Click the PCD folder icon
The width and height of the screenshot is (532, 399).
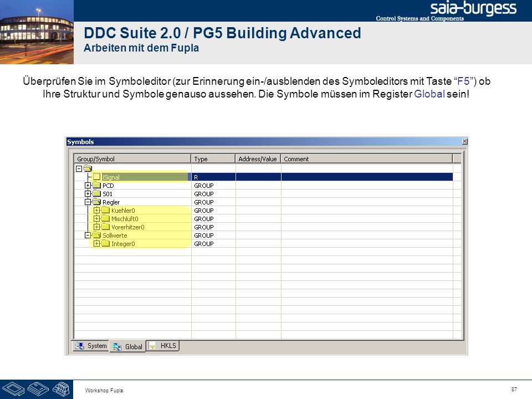[x=97, y=185]
